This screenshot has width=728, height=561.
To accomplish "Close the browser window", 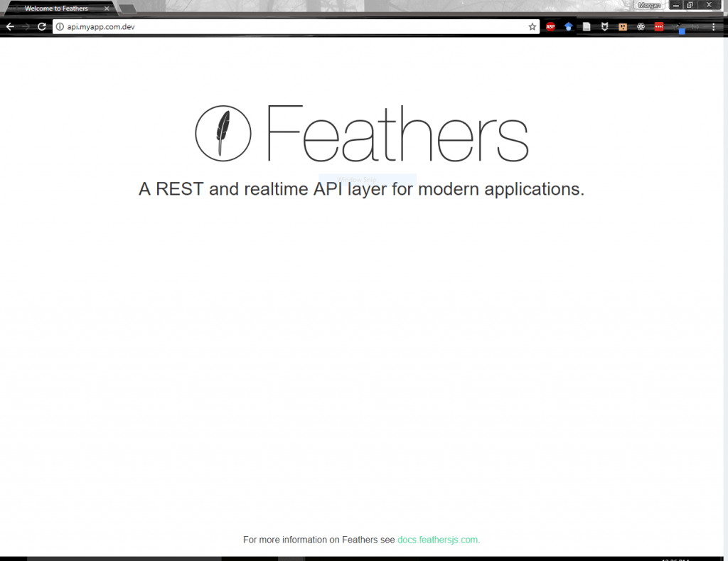I will point(709,5).
